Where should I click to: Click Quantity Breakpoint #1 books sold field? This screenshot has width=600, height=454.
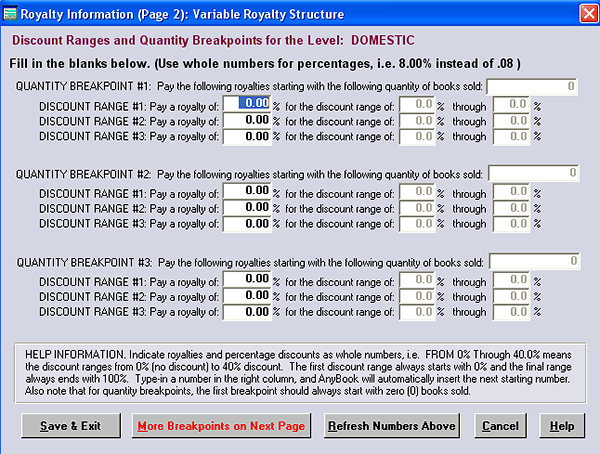pyautogui.click(x=532, y=86)
